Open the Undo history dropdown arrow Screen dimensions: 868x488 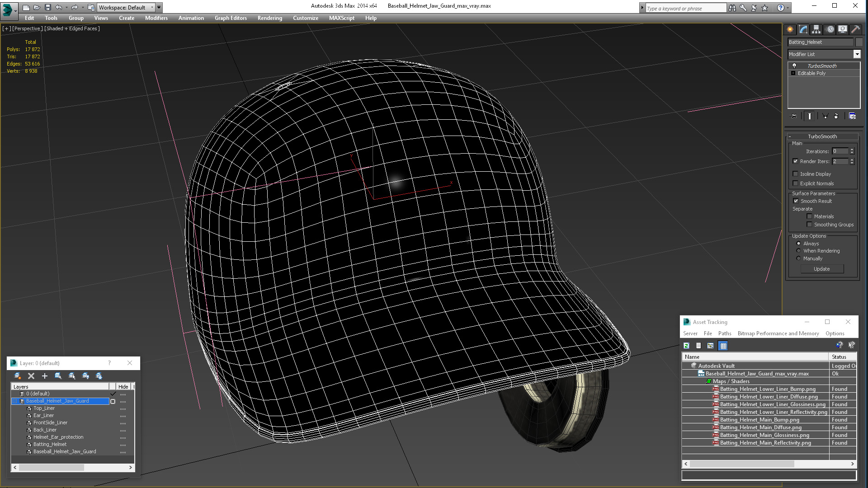click(x=66, y=7)
